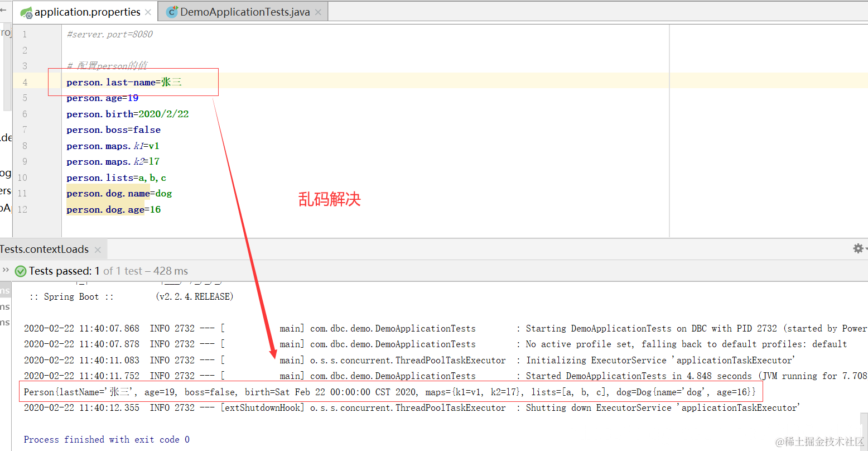The width and height of the screenshot is (868, 451).
Task: Click the 'person.age=19' line
Action: click(x=103, y=98)
